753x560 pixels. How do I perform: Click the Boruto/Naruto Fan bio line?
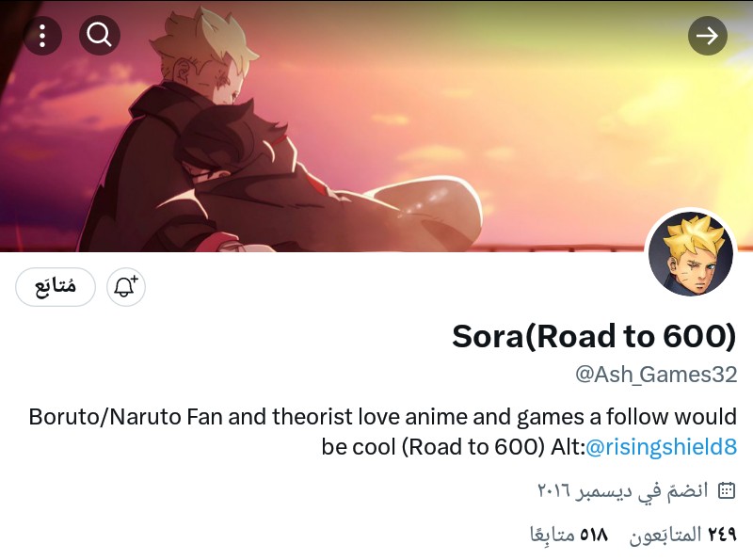pos(383,416)
